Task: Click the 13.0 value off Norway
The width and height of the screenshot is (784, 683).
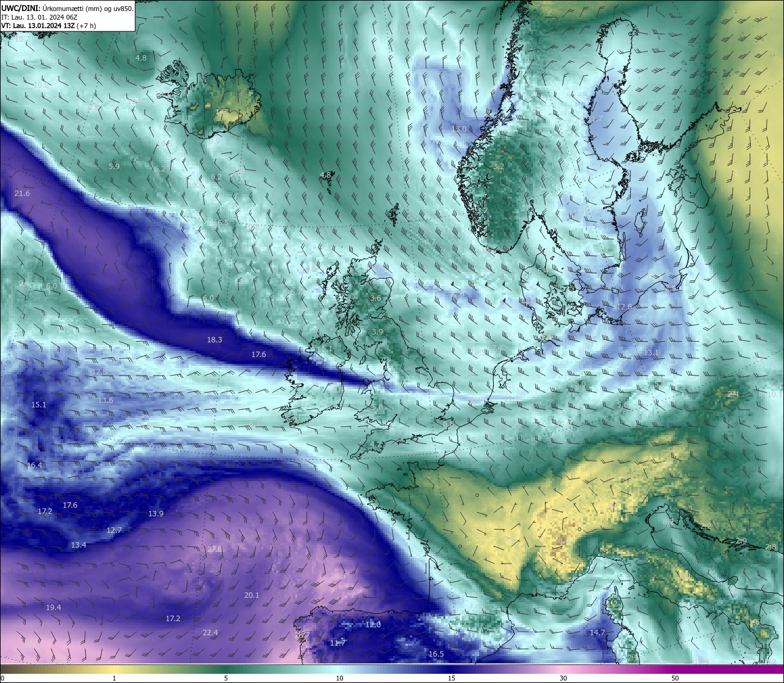Action: pos(459,129)
